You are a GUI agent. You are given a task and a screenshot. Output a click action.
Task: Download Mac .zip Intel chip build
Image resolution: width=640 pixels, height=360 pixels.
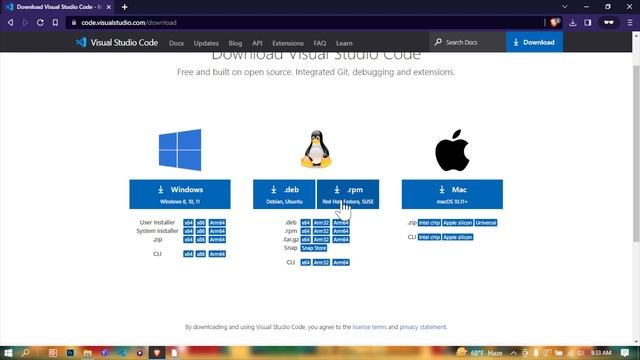(x=429, y=222)
